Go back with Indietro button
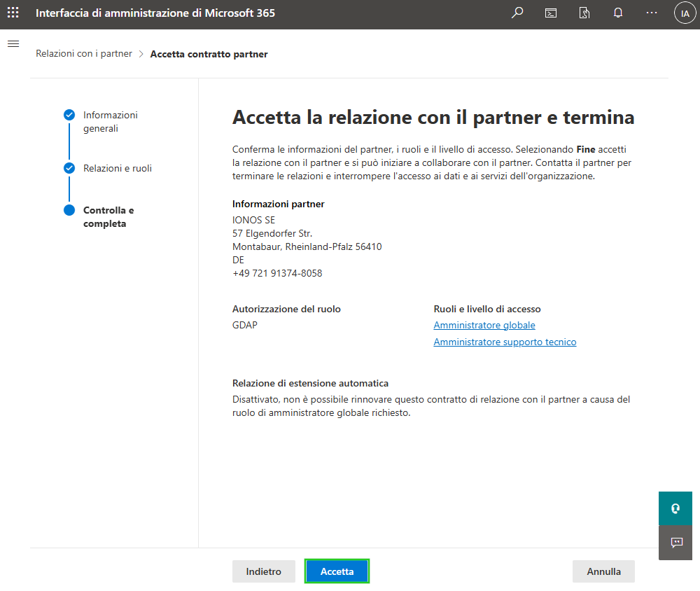Viewport: 700px width, 591px height. (263, 571)
